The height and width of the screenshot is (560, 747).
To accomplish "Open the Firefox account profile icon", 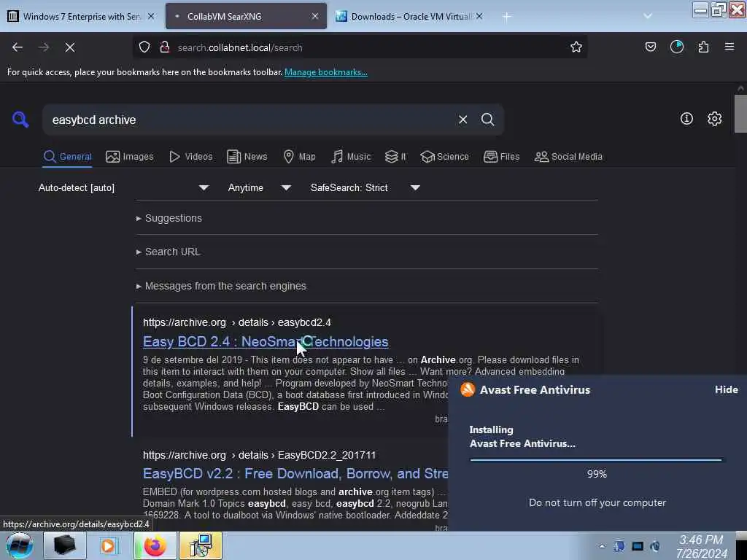I will point(677,47).
